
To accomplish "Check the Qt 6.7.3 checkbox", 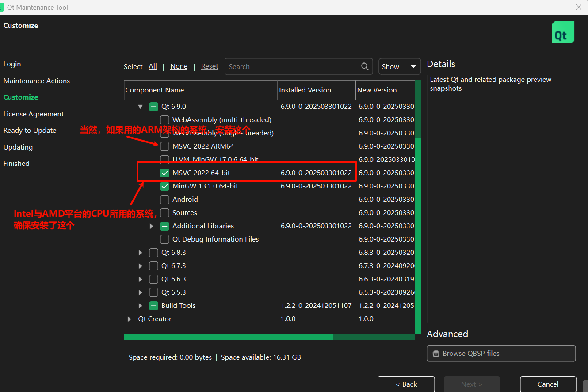I will coord(154,266).
